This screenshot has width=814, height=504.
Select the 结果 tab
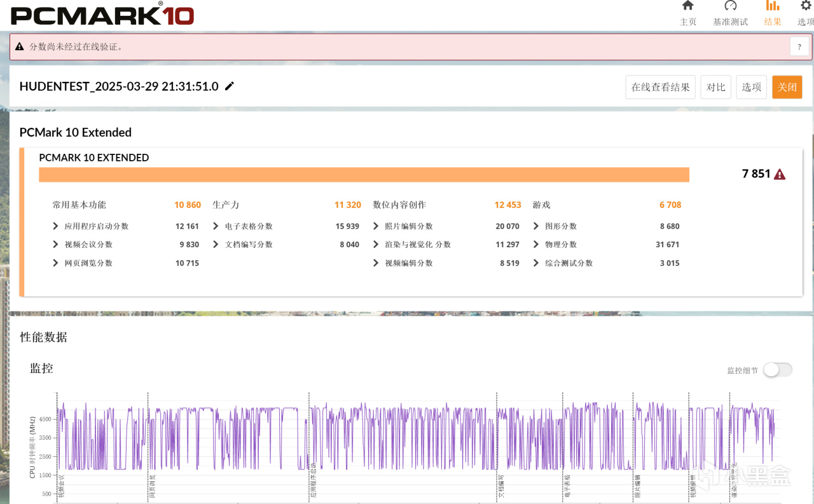pos(773,13)
